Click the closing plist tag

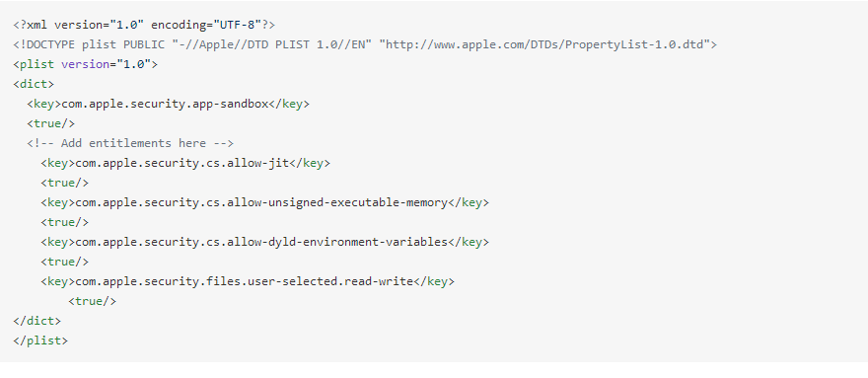click(39, 340)
